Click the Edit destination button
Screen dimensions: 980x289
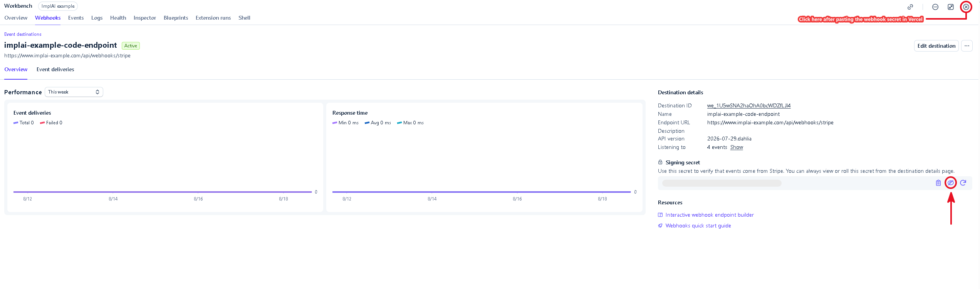point(936,46)
